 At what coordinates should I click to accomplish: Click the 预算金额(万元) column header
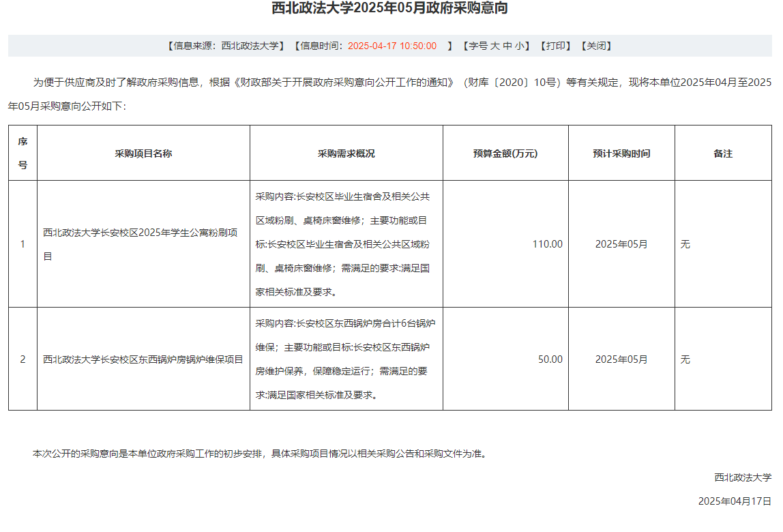pos(505,153)
